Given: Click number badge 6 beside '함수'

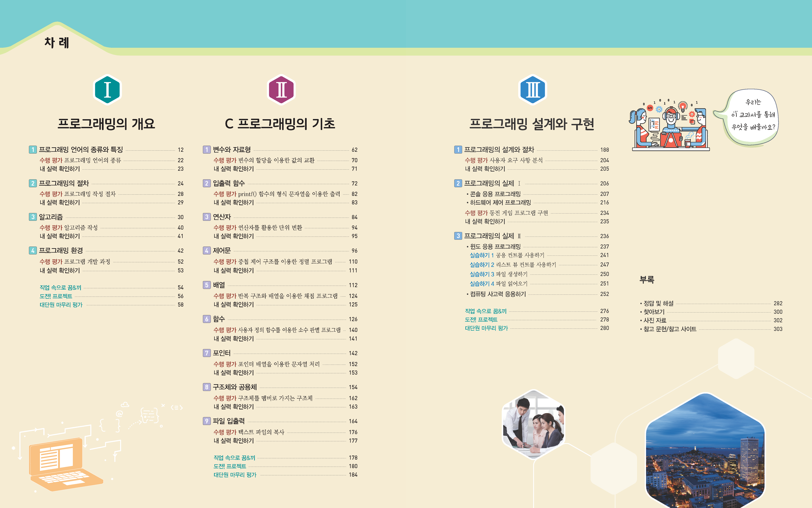Looking at the screenshot, I should tap(207, 319).
